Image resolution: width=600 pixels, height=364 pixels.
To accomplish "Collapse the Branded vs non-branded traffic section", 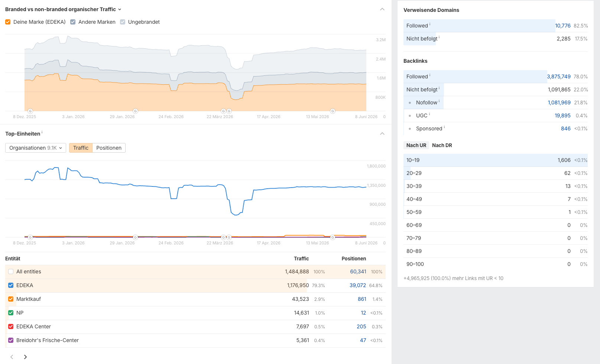I will pyautogui.click(x=382, y=9).
